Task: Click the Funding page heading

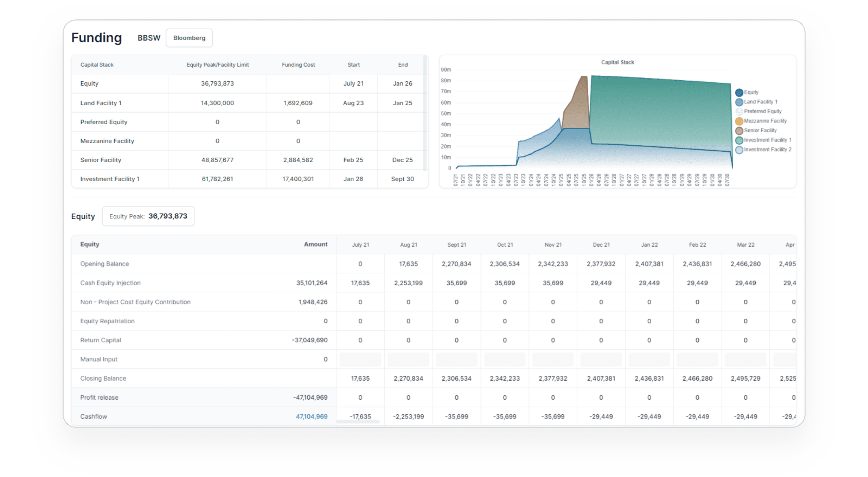Action: [x=96, y=38]
